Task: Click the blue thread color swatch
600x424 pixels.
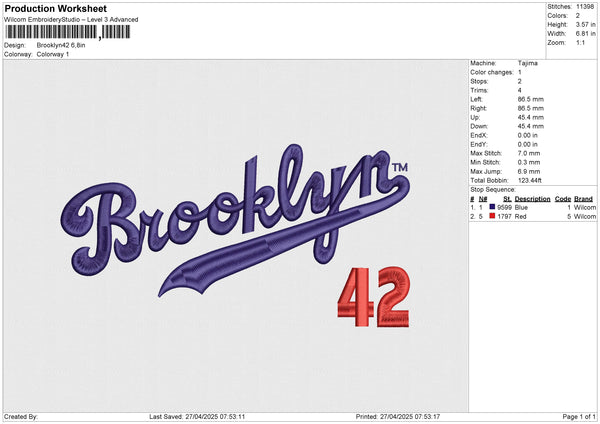Action: pos(492,207)
